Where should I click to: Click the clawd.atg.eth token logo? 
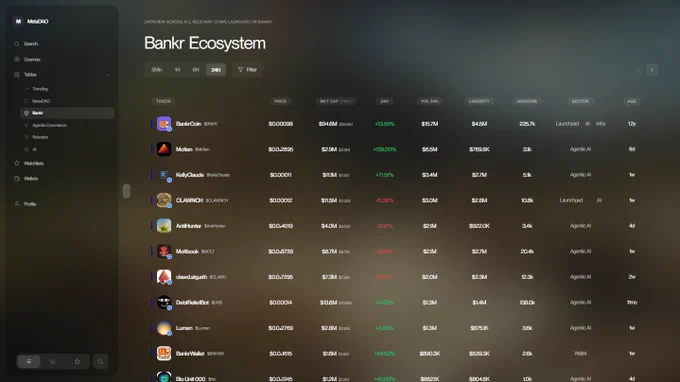(x=164, y=277)
